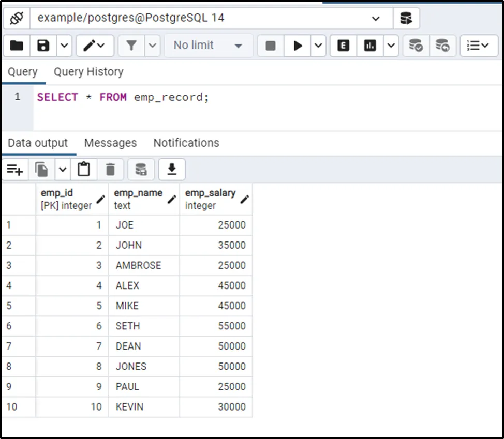Toggle the database connection status icon
This screenshot has width=504, height=439.
[17, 18]
